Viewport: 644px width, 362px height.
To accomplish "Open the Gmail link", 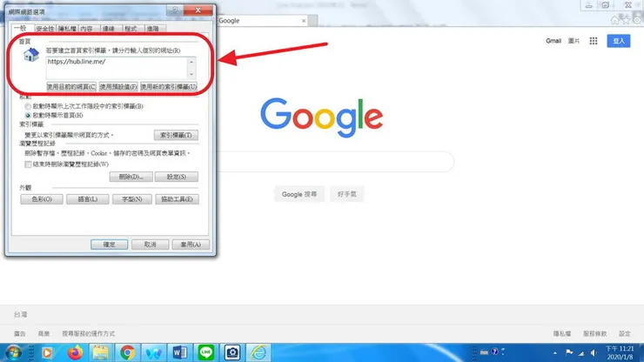I will (553, 41).
